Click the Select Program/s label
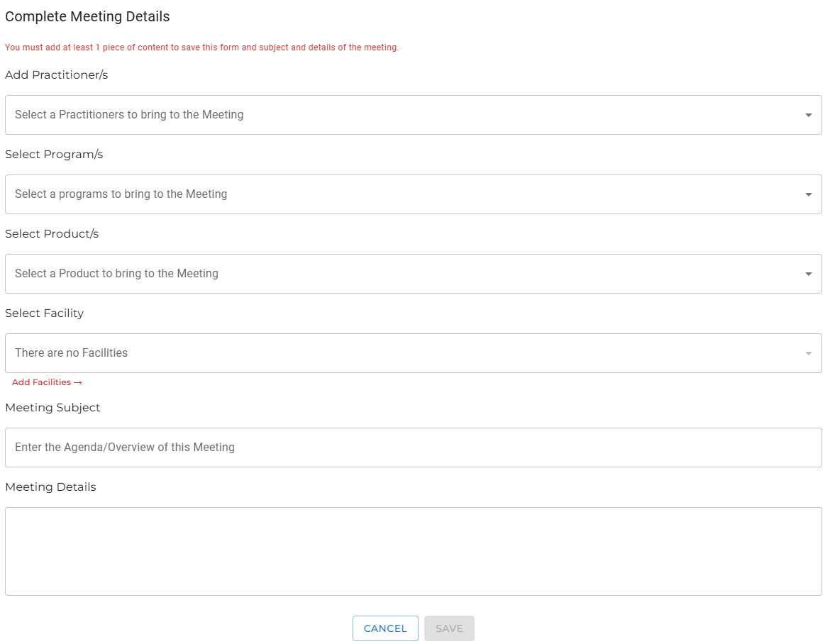This screenshot has width=830, height=644. pyautogui.click(x=54, y=154)
